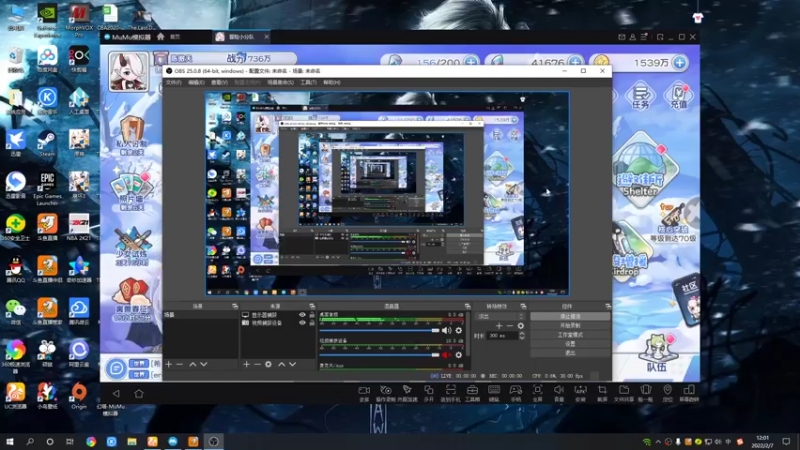Add a scene transition with plus button
800x450 pixels.
click(499, 326)
